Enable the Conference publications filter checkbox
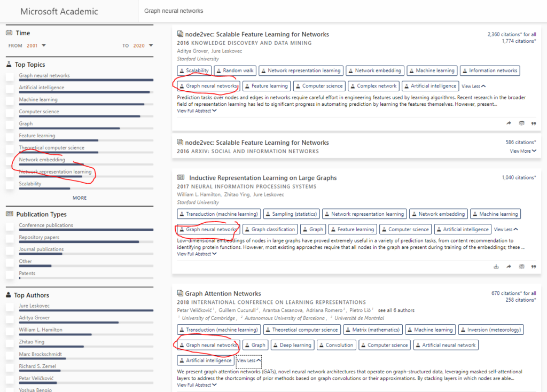Viewport: 547px width, 392px height. 11,226
